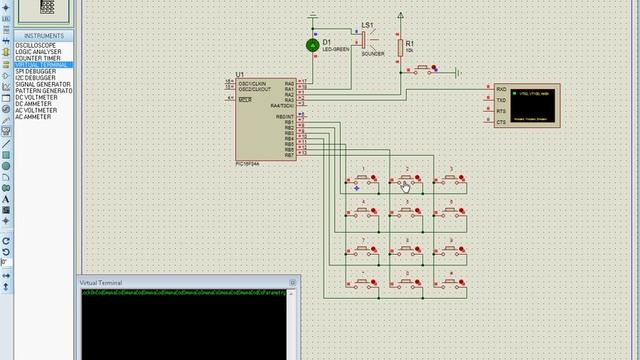This screenshot has width=640, height=360.
Task: Select the 2D circle drawing tool
Action: 6,166
